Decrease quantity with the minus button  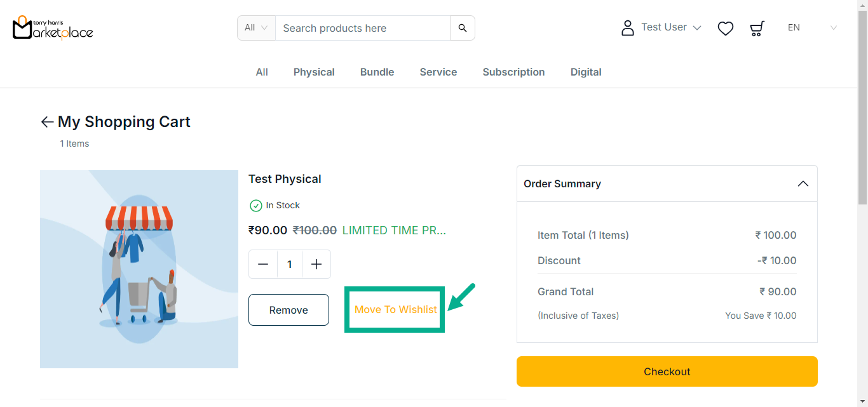(x=263, y=264)
